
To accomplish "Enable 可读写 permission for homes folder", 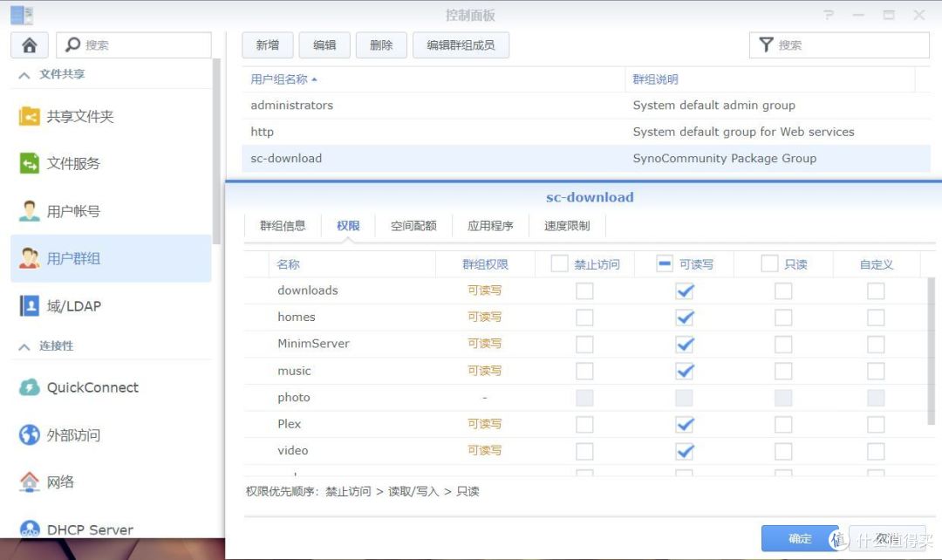I will click(685, 317).
